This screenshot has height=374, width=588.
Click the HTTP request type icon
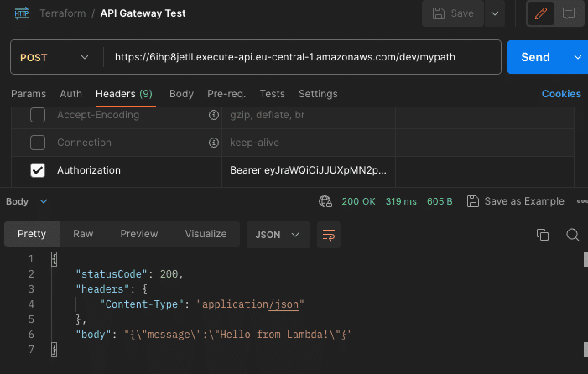[x=22, y=13]
